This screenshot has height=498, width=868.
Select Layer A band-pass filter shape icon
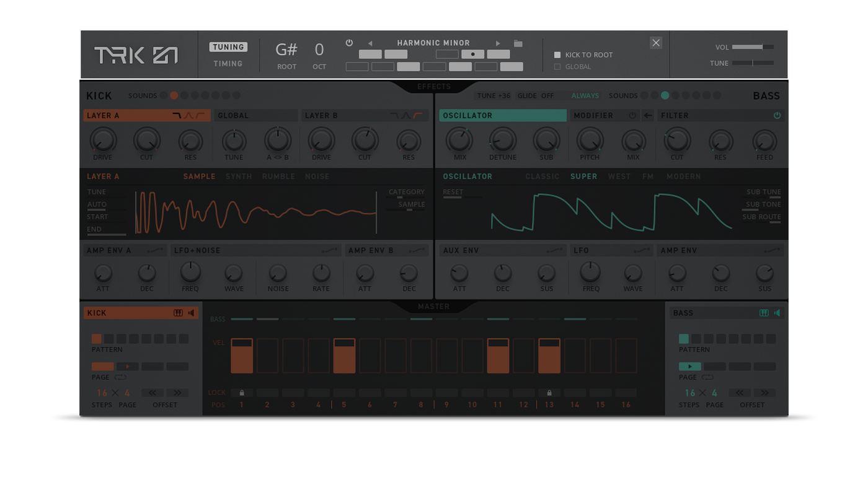188,116
